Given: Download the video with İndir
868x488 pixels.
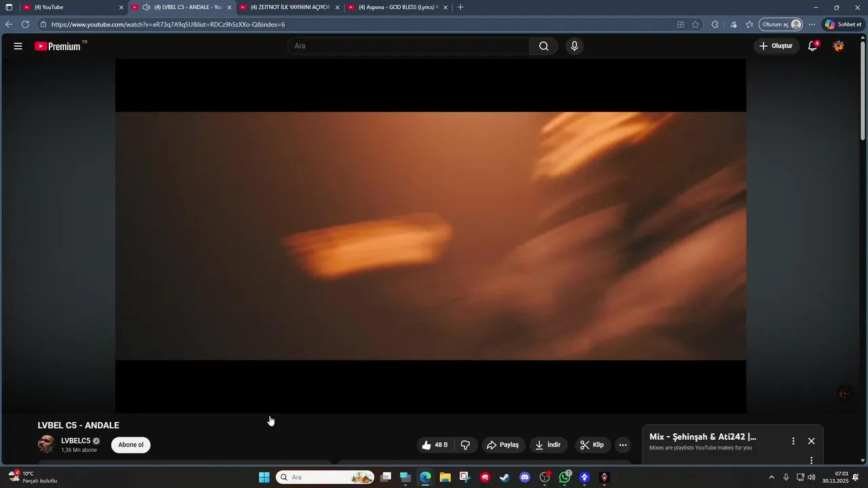Looking at the screenshot, I should point(548,445).
